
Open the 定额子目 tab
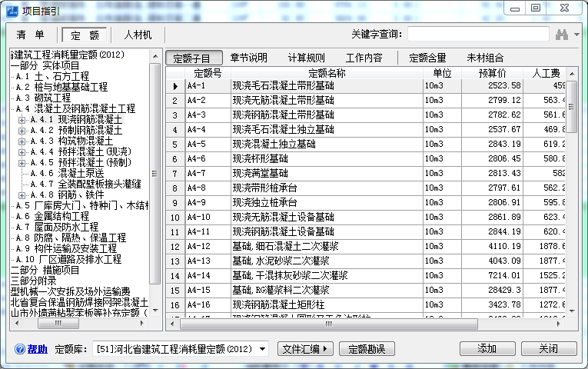[194, 58]
